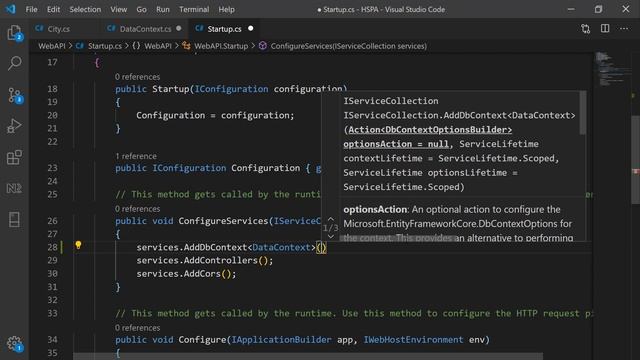
Task: Open the Go menu
Action: tap(141, 9)
